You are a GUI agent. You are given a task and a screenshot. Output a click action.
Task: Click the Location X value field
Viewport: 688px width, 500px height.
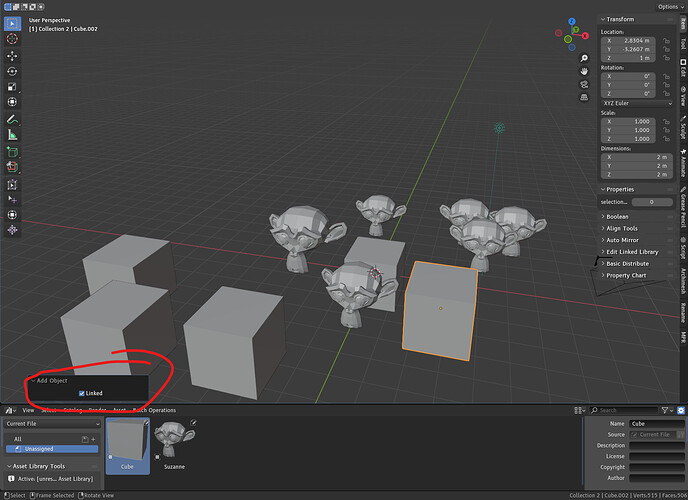(x=628, y=41)
